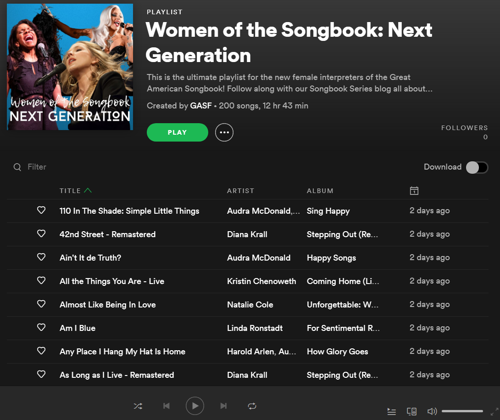Enable shuffle playback

(x=138, y=406)
